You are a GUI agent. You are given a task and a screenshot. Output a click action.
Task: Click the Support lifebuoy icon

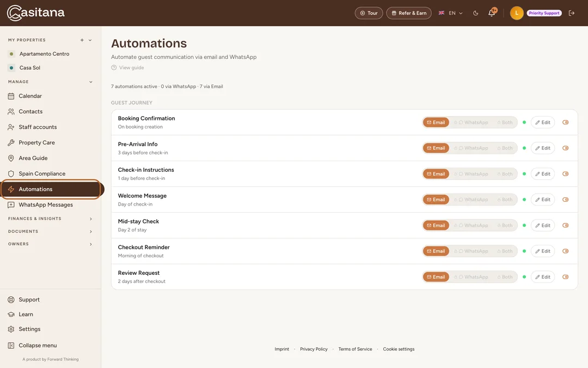click(11, 300)
